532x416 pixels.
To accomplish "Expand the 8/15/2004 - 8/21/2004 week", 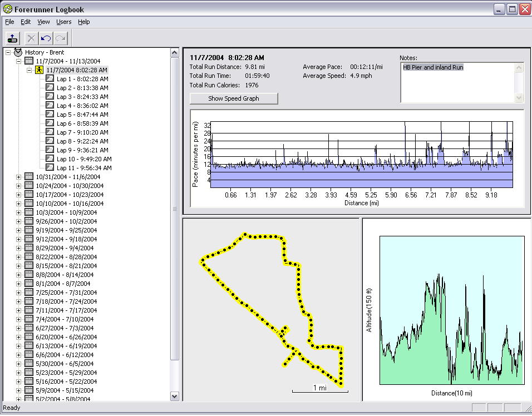I will [19, 266].
